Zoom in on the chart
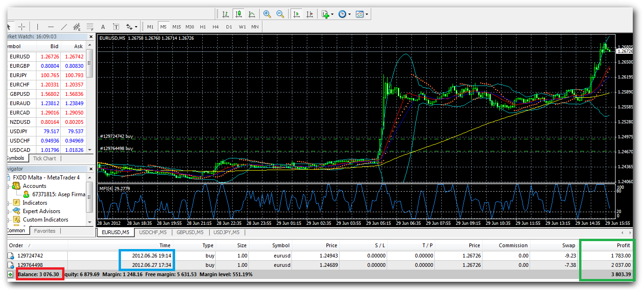The image size is (644, 293). [267, 14]
